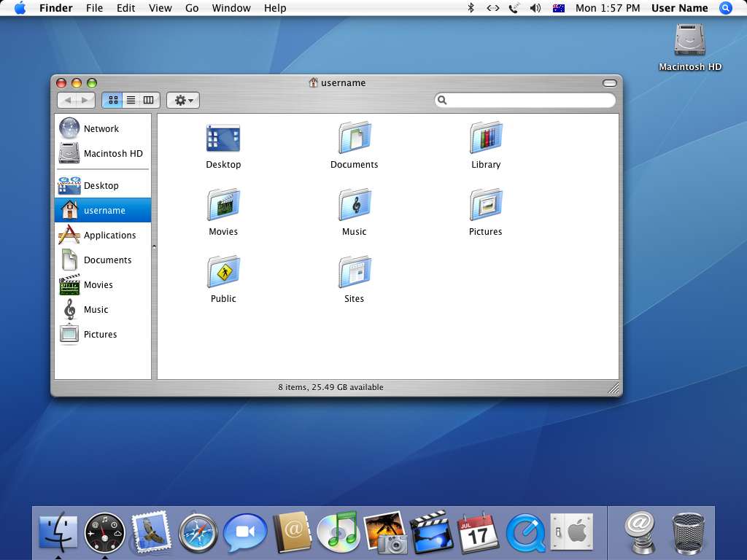
Task: Click status text 8 items, 25.49 GB available
Action: pyautogui.click(x=330, y=387)
